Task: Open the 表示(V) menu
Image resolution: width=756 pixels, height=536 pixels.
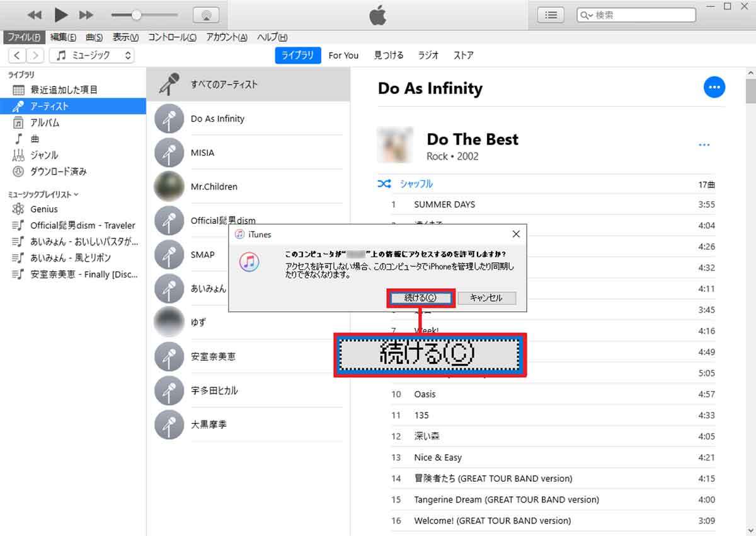Action: click(x=125, y=37)
